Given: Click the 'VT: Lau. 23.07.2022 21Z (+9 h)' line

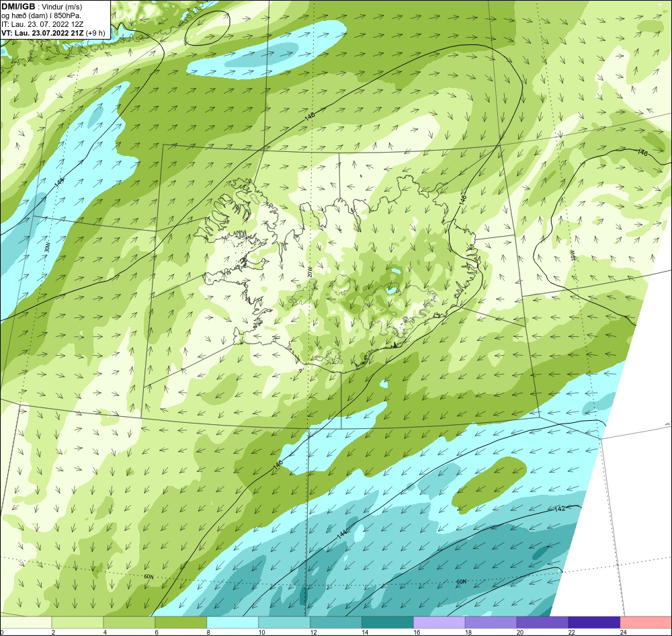Looking at the screenshot, I should coord(53,33).
